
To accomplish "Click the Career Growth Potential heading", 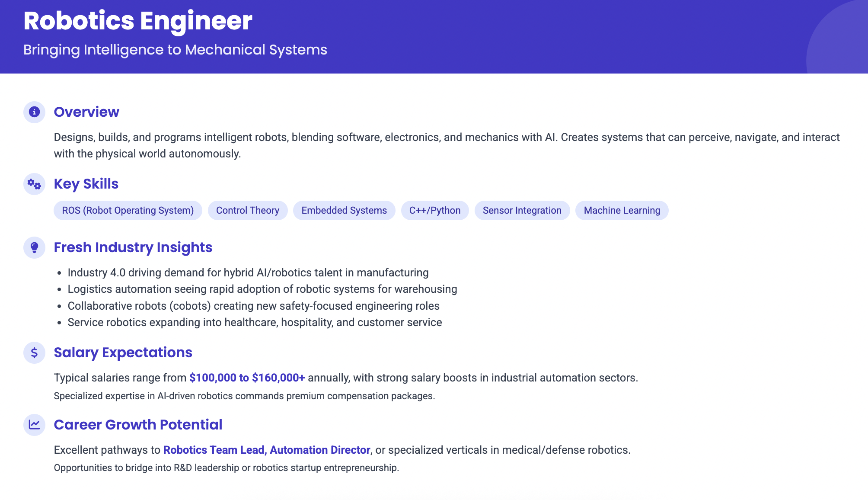I will (x=138, y=425).
